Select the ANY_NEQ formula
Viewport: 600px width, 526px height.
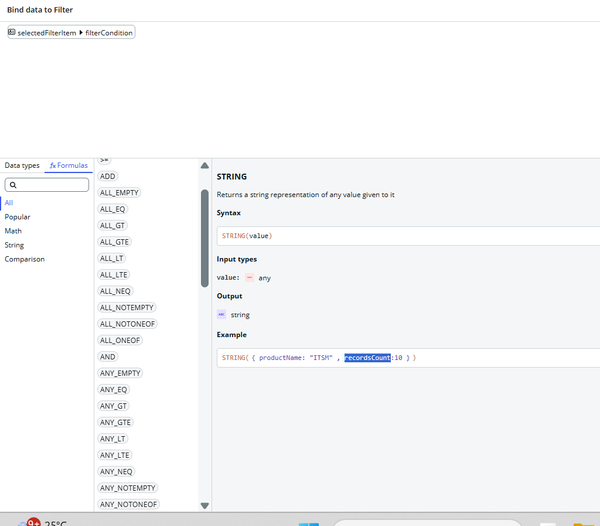click(116, 472)
